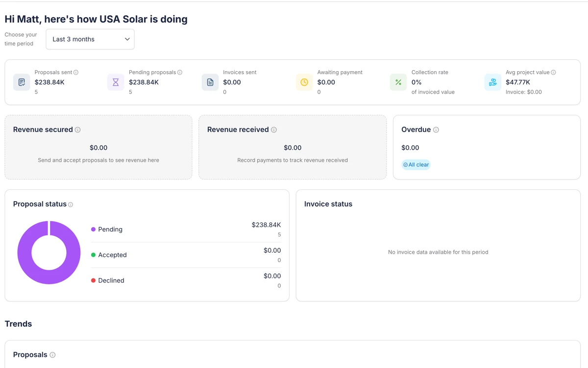Click the check icon in All clear badge
588x368 pixels.
405,165
